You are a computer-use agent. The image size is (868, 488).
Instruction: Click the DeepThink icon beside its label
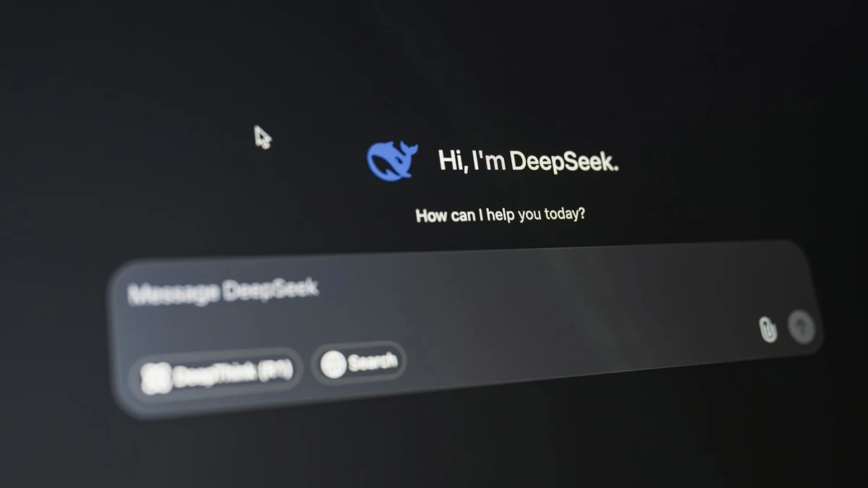(x=156, y=379)
